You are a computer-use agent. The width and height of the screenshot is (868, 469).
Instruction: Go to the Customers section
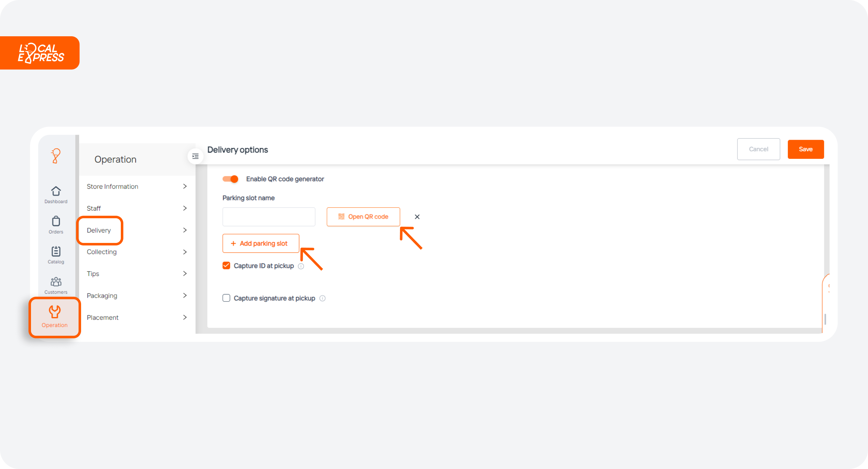pyautogui.click(x=56, y=285)
